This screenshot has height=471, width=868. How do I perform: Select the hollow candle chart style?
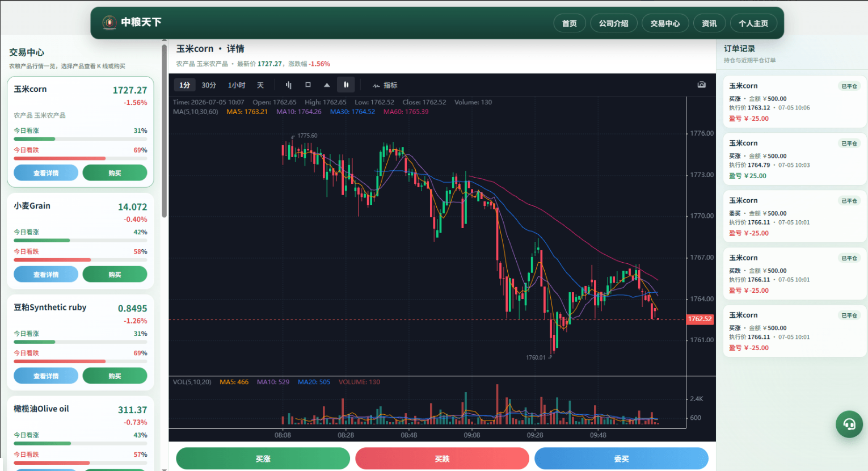tap(308, 85)
